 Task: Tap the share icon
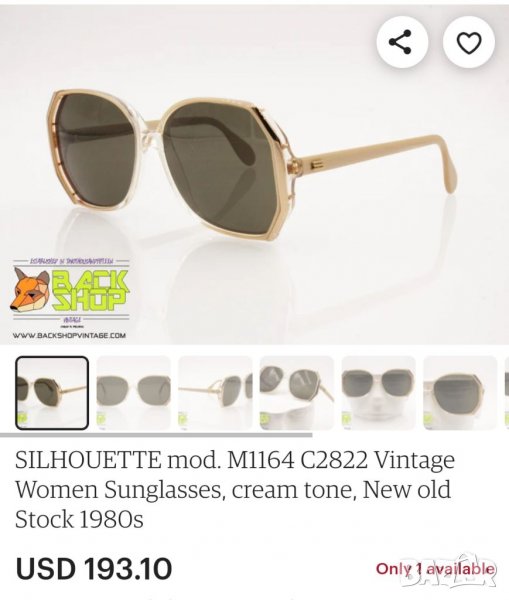coord(401,42)
